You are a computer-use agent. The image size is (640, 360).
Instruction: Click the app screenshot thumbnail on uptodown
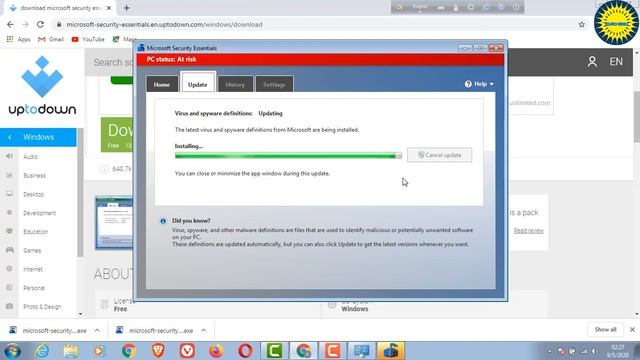114,223
